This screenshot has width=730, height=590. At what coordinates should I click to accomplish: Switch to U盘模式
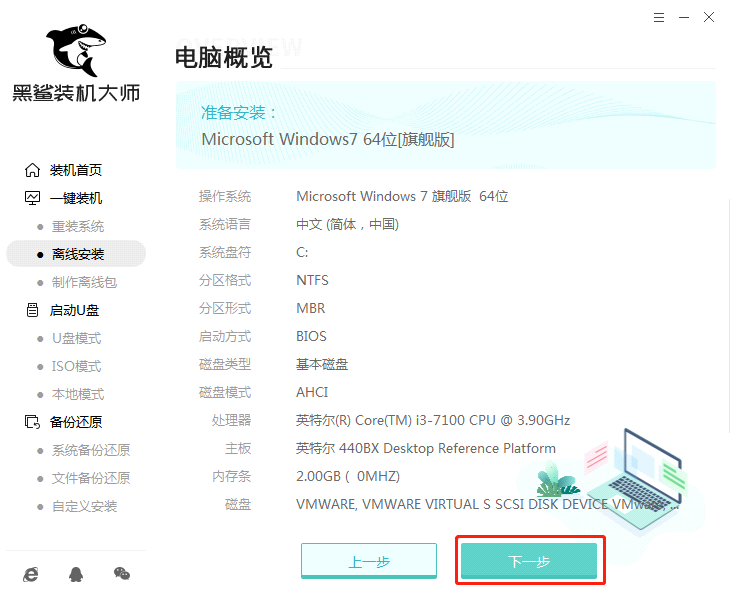tap(76, 338)
